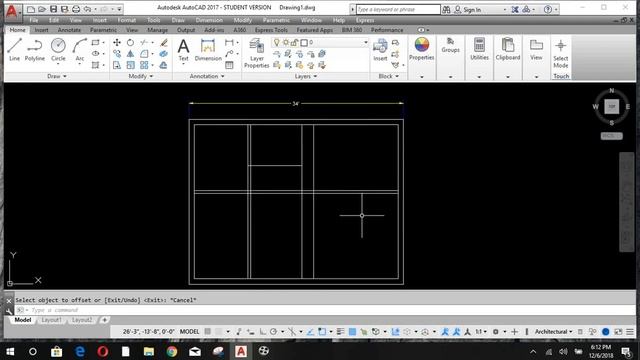Toggle Ortho mode in status bar
This screenshot has height=360, width=640.
262,331
